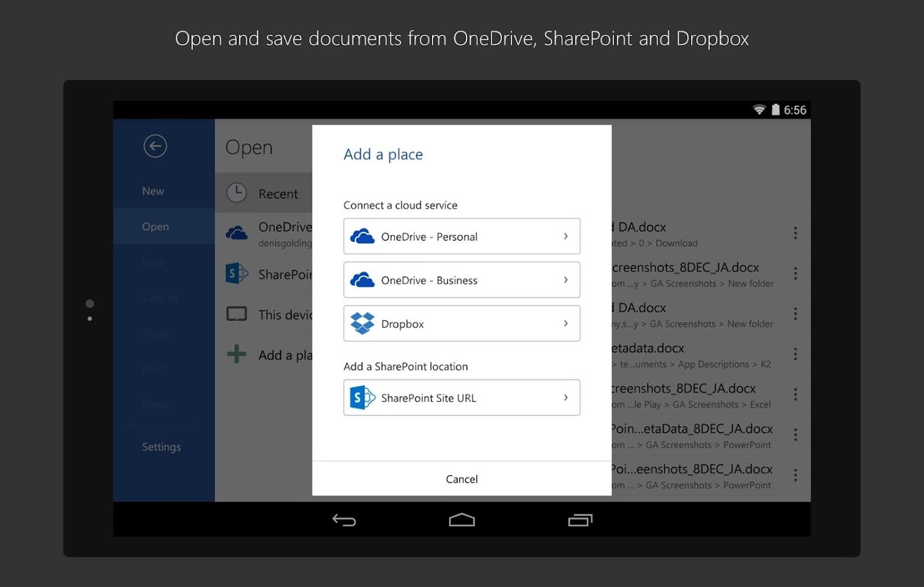The image size is (924, 587).
Task: Select the This device monitor icon
Action: coord(236,314)
